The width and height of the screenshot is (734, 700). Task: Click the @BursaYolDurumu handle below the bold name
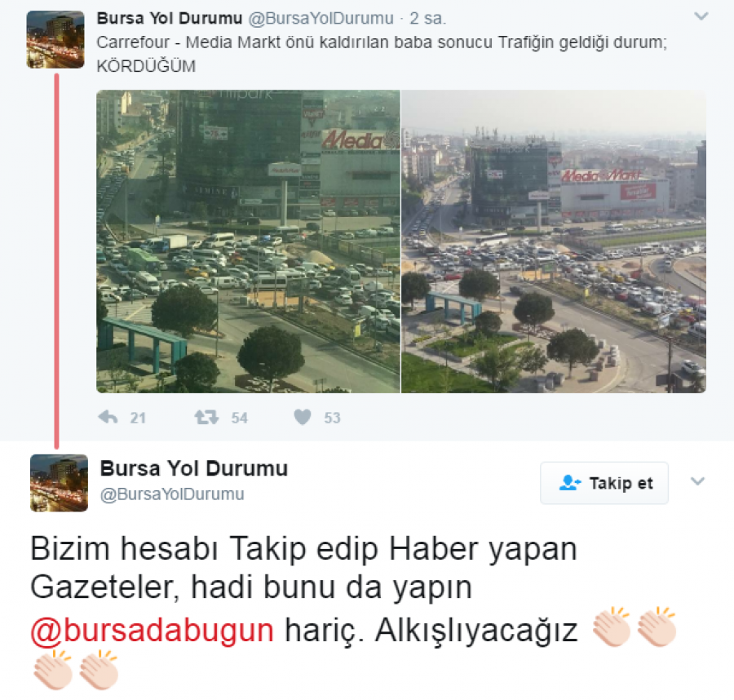pos(172,494)
